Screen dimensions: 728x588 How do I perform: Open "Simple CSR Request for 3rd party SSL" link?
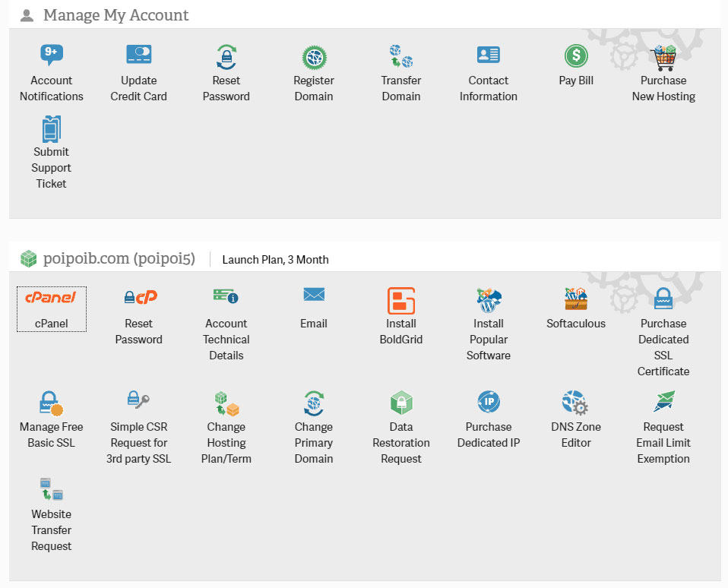(139, 442)
